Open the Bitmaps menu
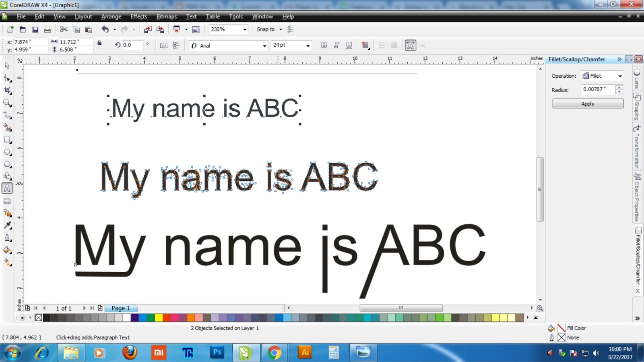The image size is (644, 362). (166, 17)
